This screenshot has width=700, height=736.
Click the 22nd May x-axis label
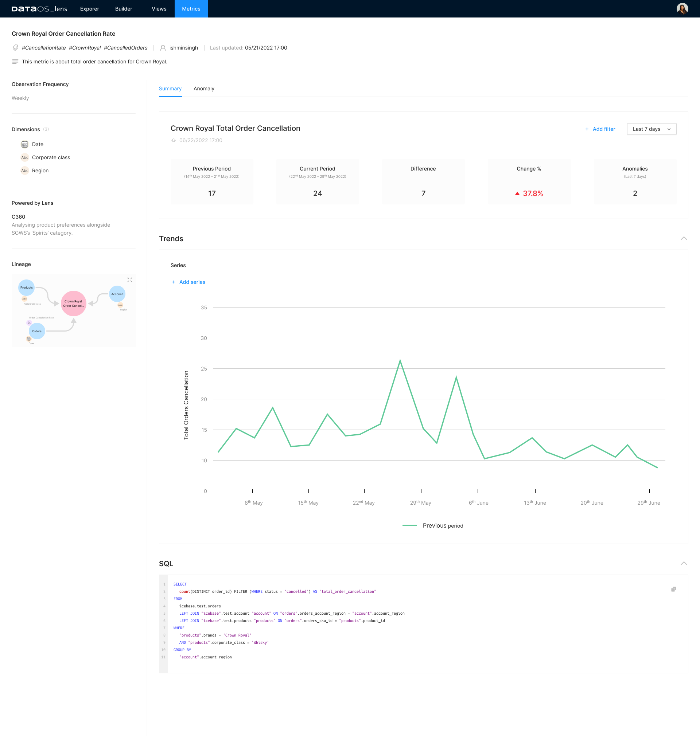(364, 502)
